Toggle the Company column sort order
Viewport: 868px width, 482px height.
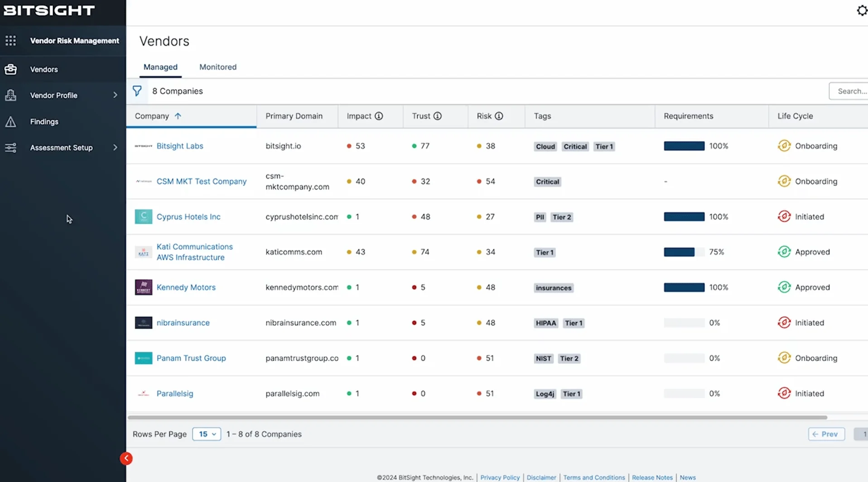pos(178,116)
